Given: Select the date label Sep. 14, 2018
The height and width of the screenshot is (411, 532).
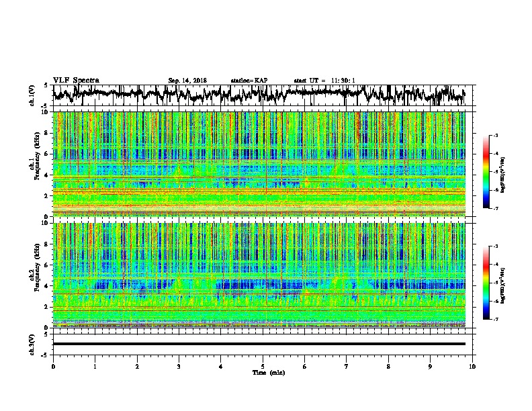Looking at the screenshot, I should point(187,81).
